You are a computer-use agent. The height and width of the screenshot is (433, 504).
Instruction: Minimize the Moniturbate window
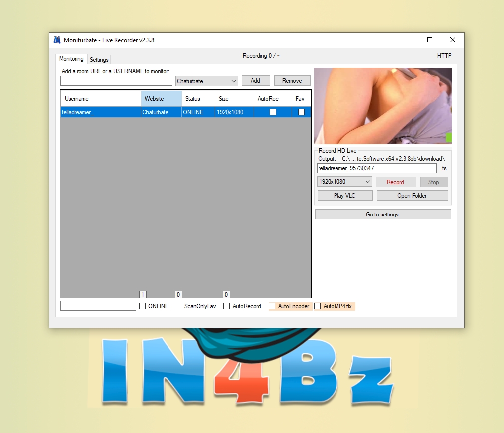tap(407, 40)
